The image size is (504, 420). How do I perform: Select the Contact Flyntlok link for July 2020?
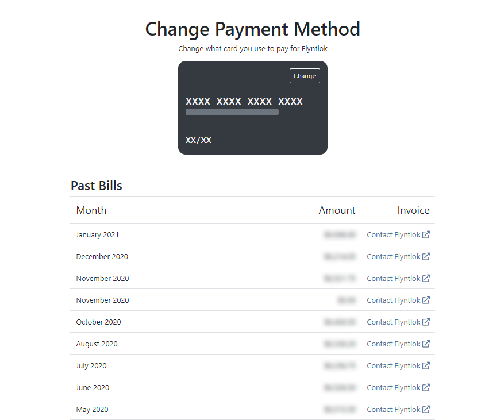click(394, 366)
